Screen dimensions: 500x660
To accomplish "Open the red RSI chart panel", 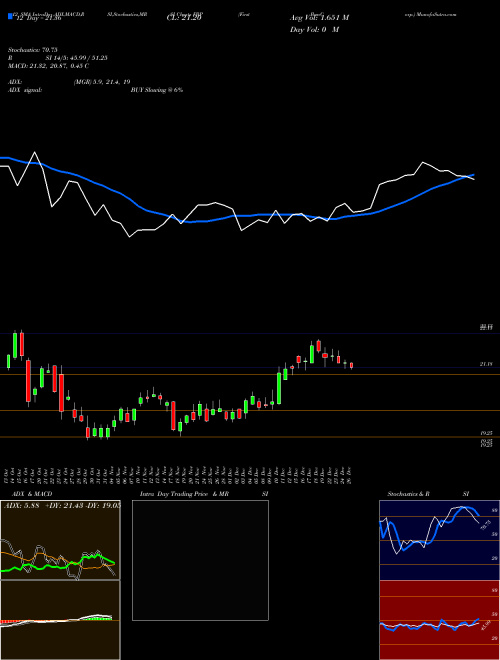I will click(439, 620).
